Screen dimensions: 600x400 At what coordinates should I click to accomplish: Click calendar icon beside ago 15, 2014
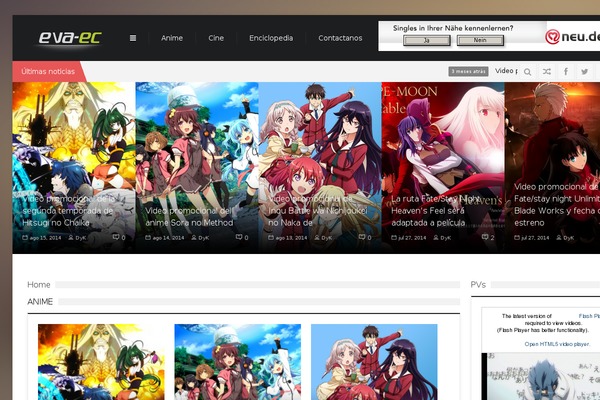[25, 238]
